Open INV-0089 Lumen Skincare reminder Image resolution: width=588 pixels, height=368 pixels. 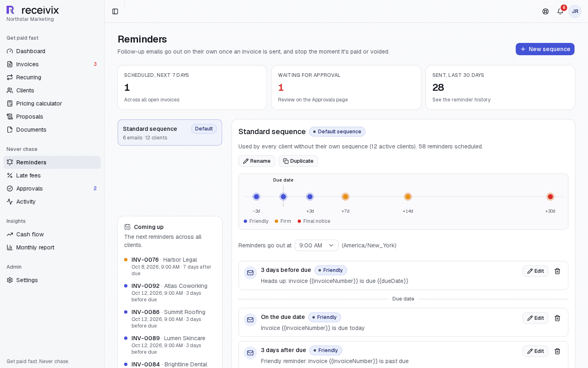click(x=170, y=345)
